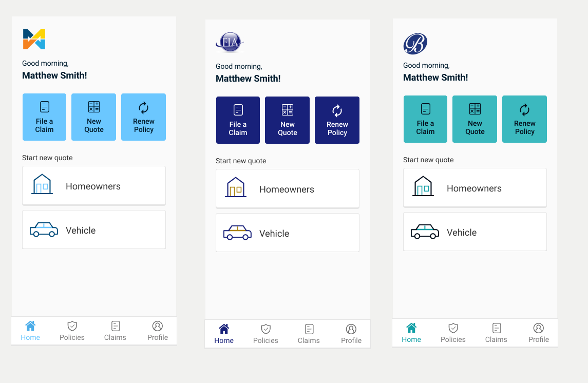Tap File a Claim in teal right mockup
588x383 pixels.
pyautogui.click(x=425, y=119)
